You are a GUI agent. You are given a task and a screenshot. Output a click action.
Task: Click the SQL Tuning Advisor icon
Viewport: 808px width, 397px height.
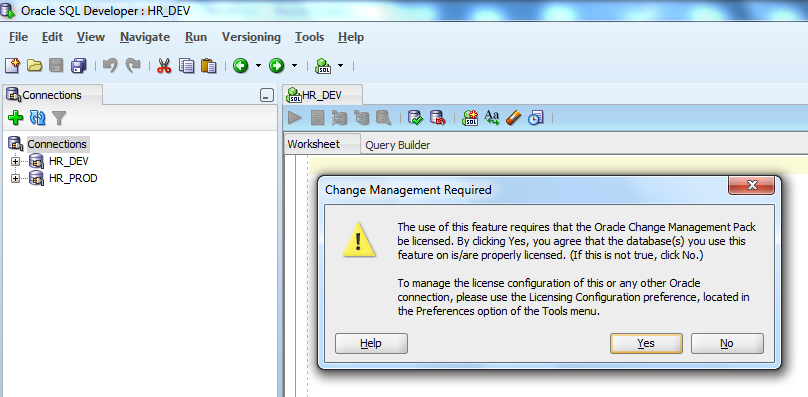383,118
